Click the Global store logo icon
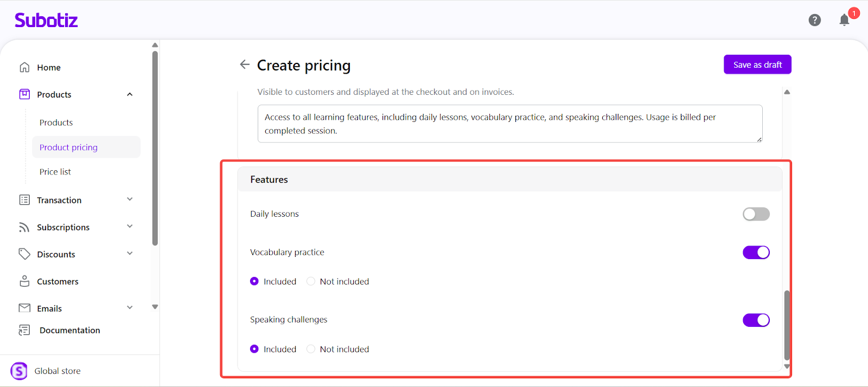The width and height of the screenshot is (868, 387). [x=19, y=371]
